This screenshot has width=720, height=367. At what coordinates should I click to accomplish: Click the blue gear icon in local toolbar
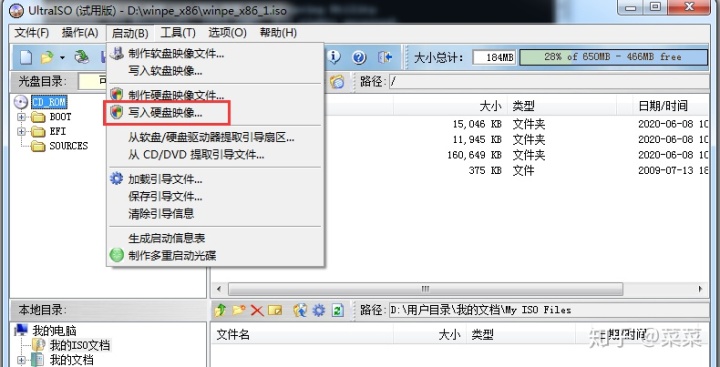click(319, 311)
